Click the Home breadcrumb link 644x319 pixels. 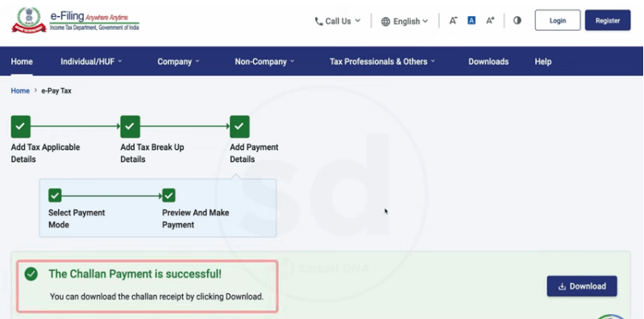(20, 91)
